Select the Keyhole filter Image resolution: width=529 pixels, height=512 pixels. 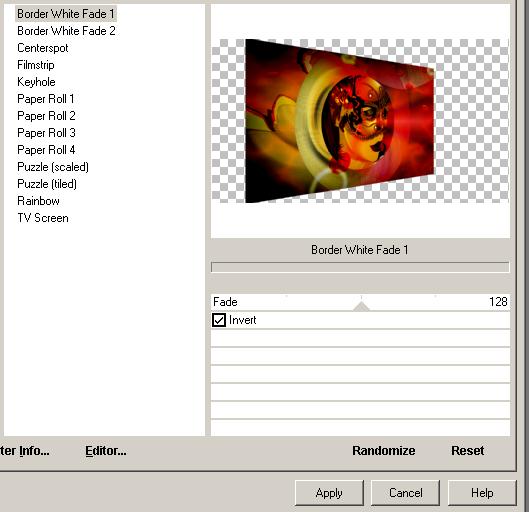pyautogui.click(x=36, y=82)
